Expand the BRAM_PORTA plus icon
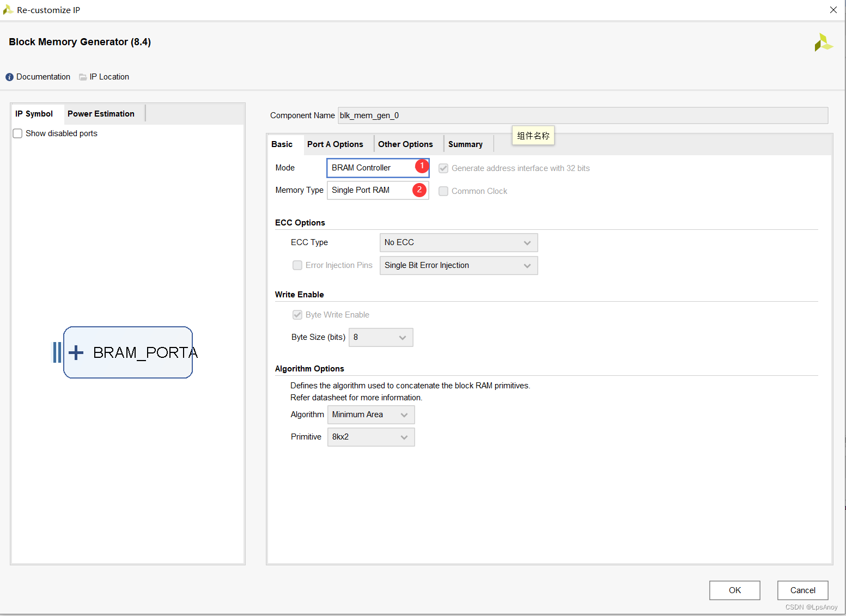 coord(76,352)
